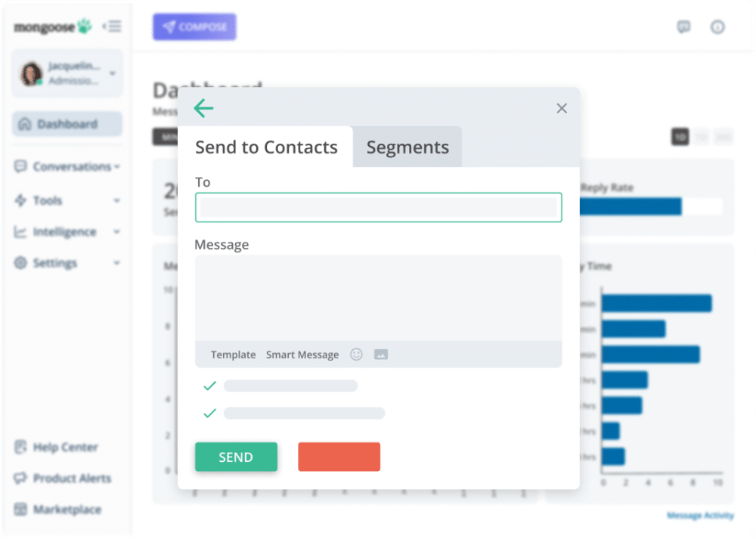Screen dimensions: 756x539
Task: Toggle the first green checkmark option
Action: 210,386
